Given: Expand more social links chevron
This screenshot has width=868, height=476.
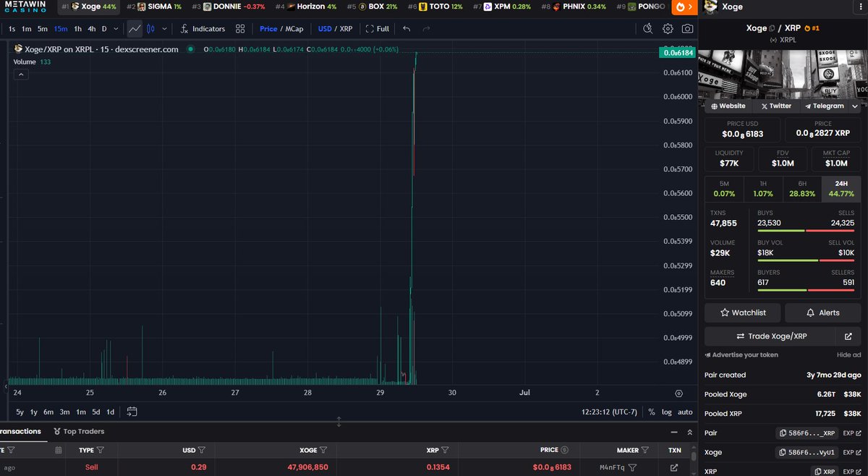Looking at the screenshot, I should 855,106.
